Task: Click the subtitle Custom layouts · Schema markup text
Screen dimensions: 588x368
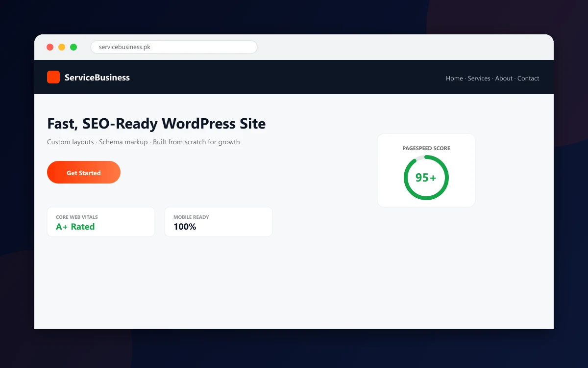Action: [x=144, y=142]
